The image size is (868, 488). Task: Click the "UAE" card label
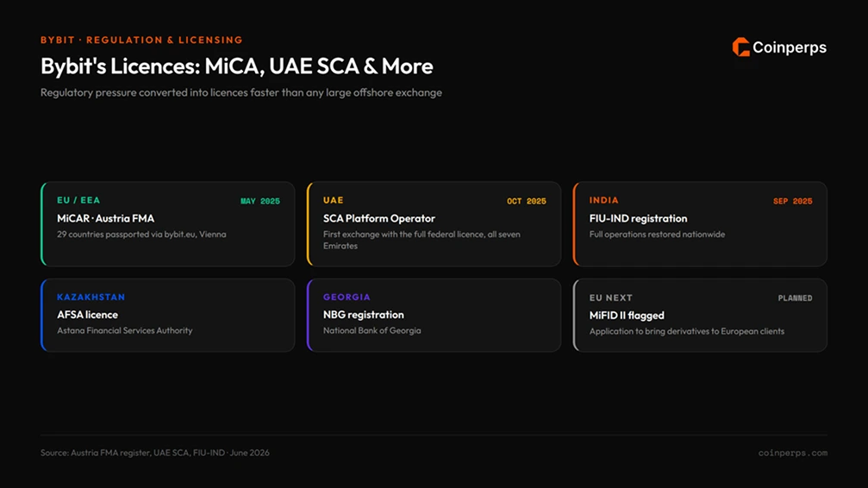pyautogui.click(x=334, y=200)
